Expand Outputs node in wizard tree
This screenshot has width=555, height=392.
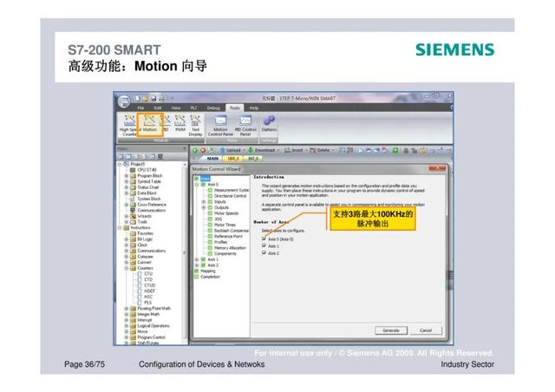204,207
